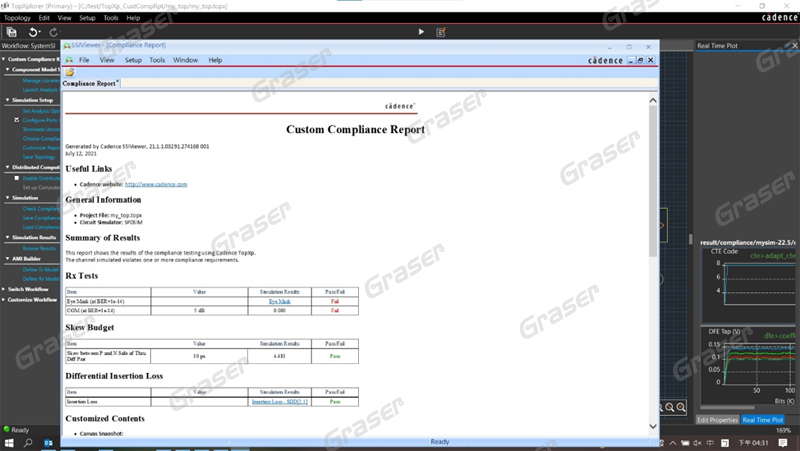Screen dimensions: 800x451
Task: Collapse the Component Model Setup section
Action: click(x=7, y=69)
